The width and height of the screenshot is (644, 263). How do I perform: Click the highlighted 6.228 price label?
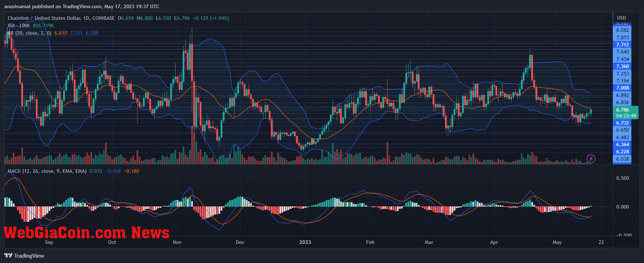[x=623, y=151]
